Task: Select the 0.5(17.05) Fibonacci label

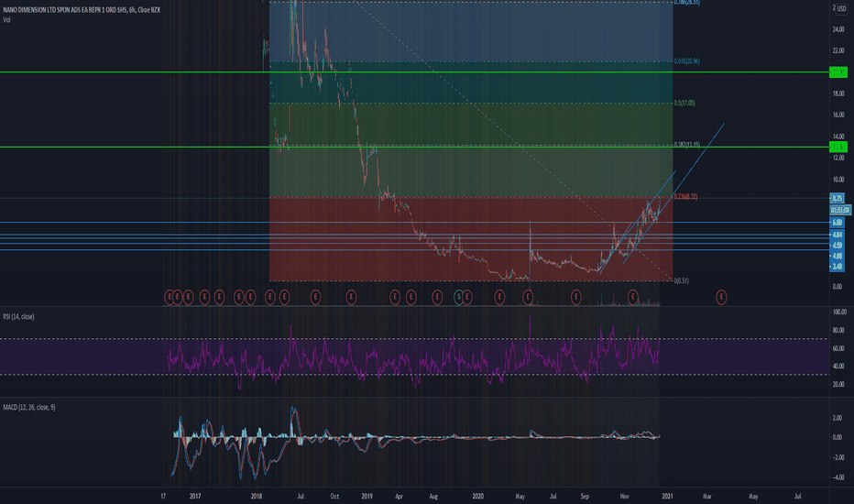Action: coord(684,103)
